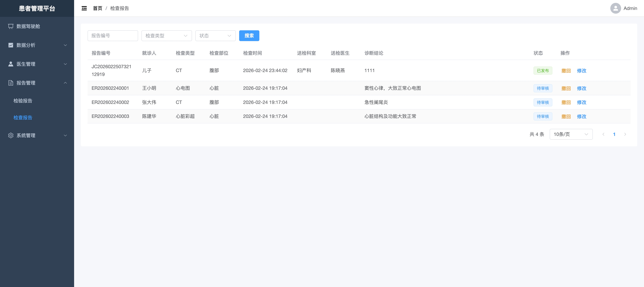The width and height of the screenshot is (644, 287).
Task: Focus the 报告编号 search input
Action: (x=113, y=36)
